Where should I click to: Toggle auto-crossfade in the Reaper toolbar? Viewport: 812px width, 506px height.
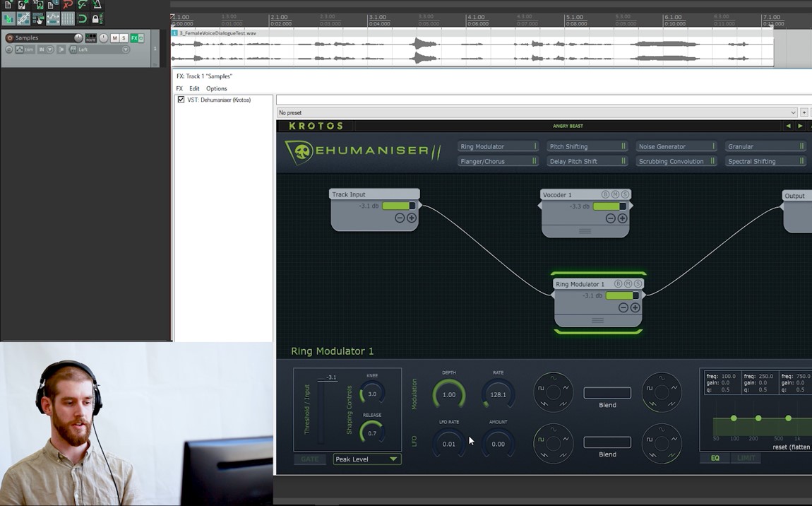[8, 18]
